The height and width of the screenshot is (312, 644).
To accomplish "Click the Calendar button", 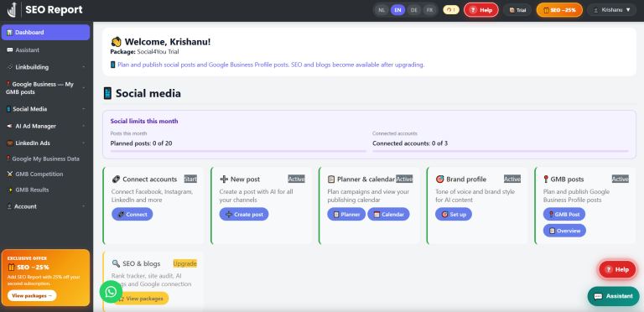I will pyautogui.click(x=388, y=215).
